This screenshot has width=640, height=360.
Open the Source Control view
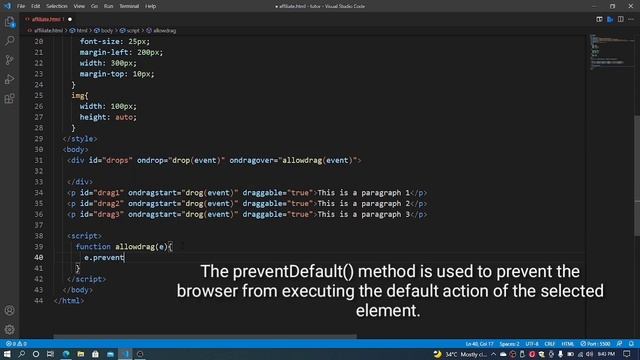9,60
